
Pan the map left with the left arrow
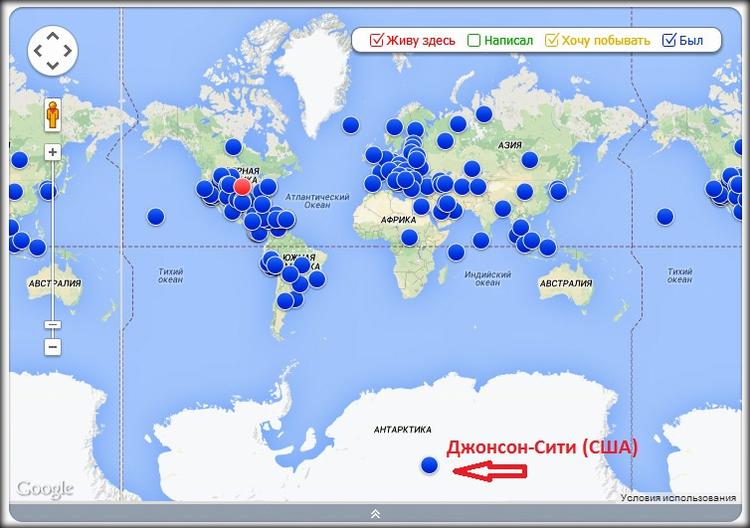[37, 52]
